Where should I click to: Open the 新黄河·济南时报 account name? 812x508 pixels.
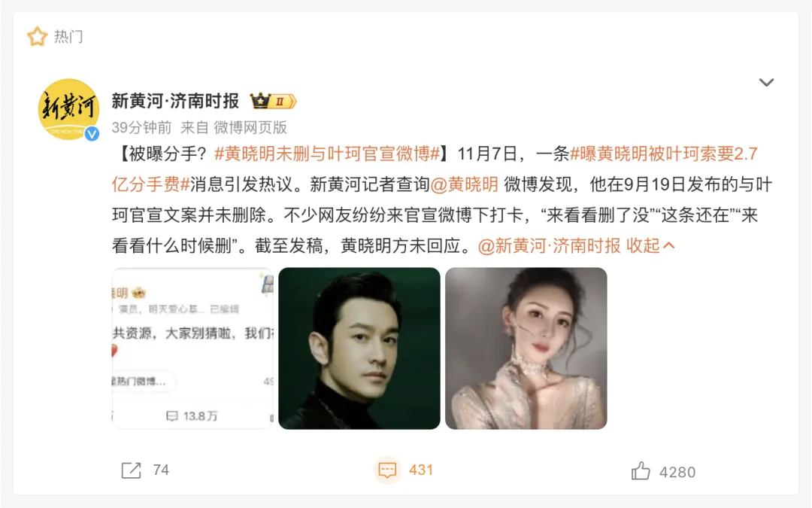[175, 101]
